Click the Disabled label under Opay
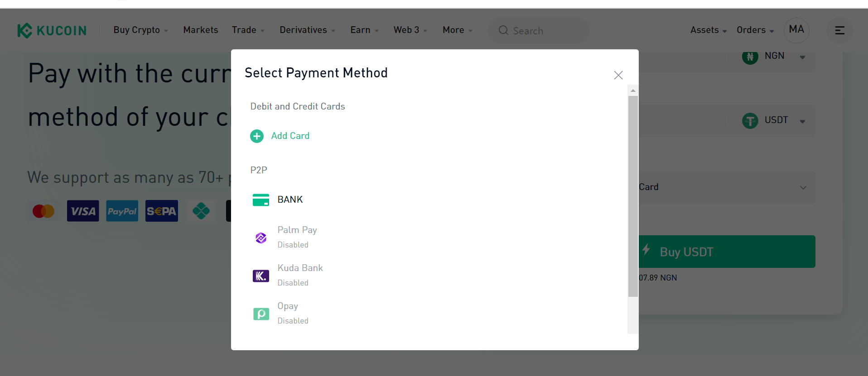Viewport: 868px width, 376px height. click(x=293, y=321)
